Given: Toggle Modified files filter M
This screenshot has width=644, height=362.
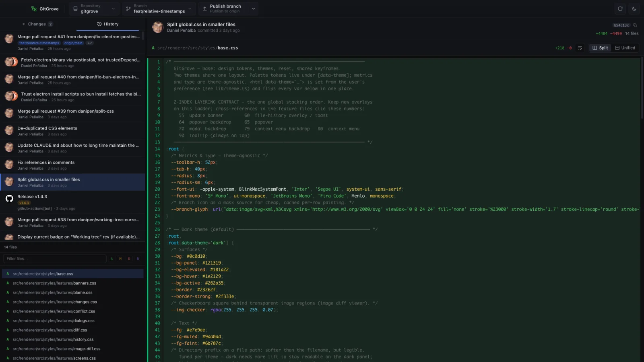Looking at the screenshot, I should (x=120, y=259).
